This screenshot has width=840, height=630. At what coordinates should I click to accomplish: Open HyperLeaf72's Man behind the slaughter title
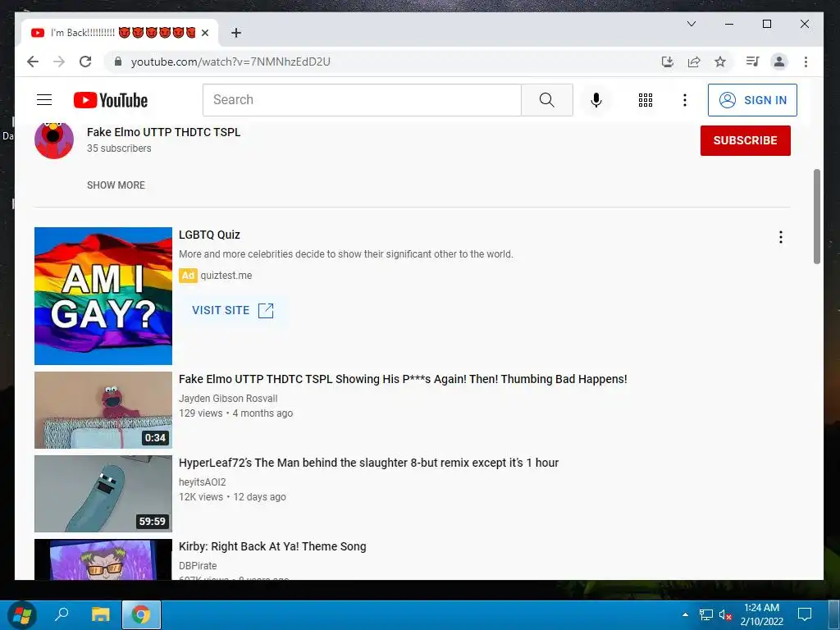pos(368,463)
